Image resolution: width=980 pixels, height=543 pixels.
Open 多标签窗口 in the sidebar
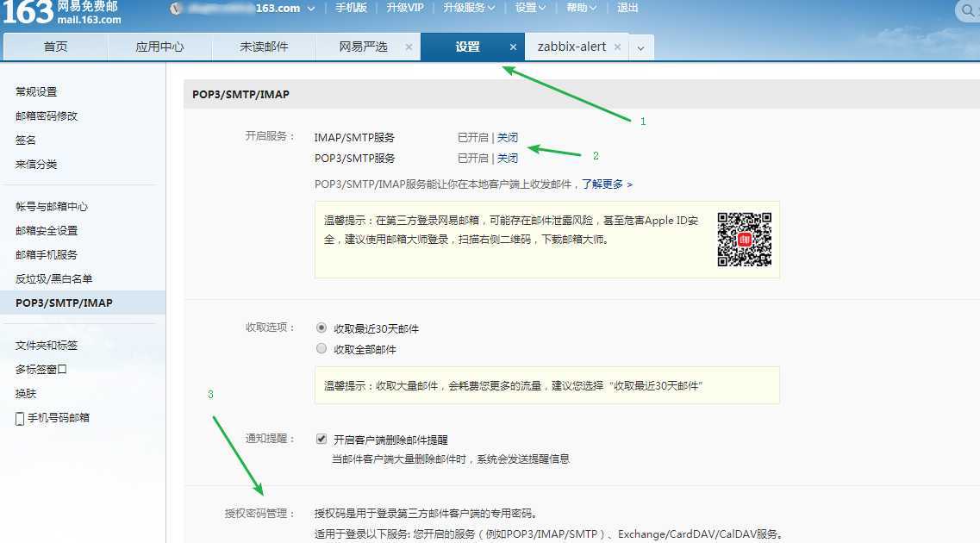click(x=41, y=369)
